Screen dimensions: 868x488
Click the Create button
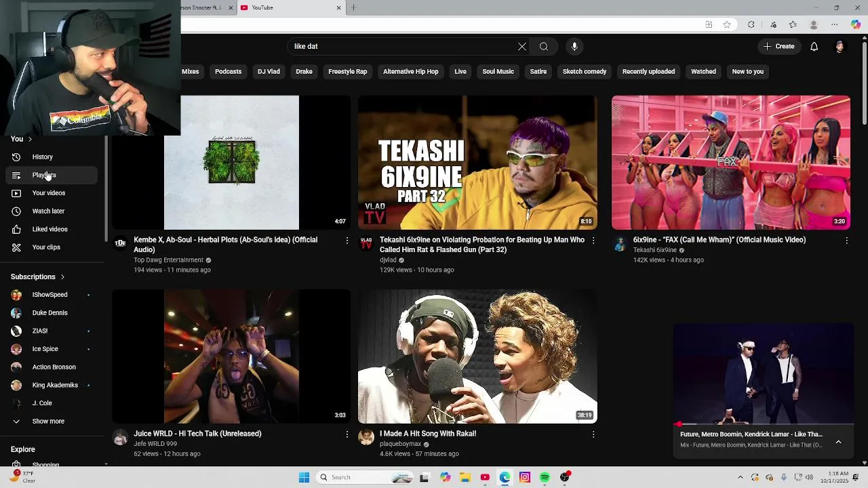[x=778, y=47]
